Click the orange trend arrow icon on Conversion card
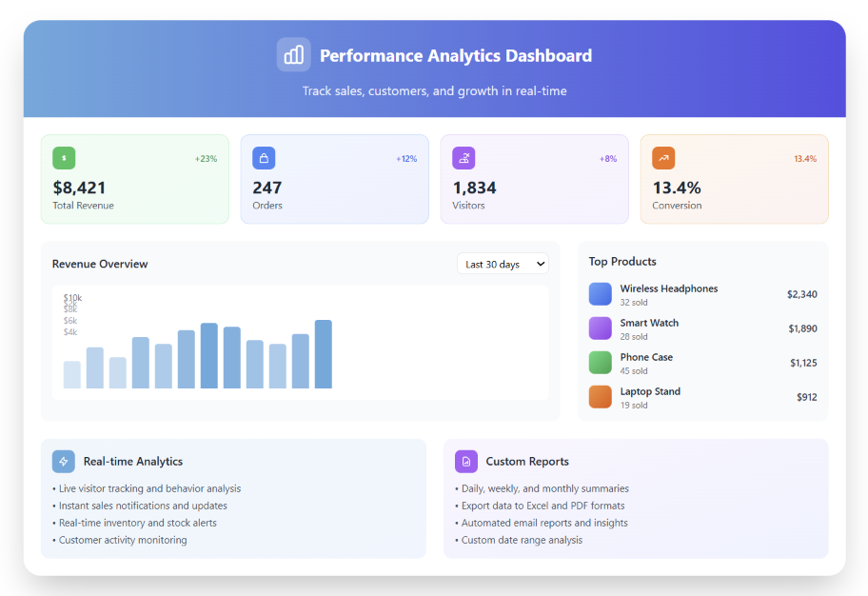The image size is (868, 596). point(663,158)
